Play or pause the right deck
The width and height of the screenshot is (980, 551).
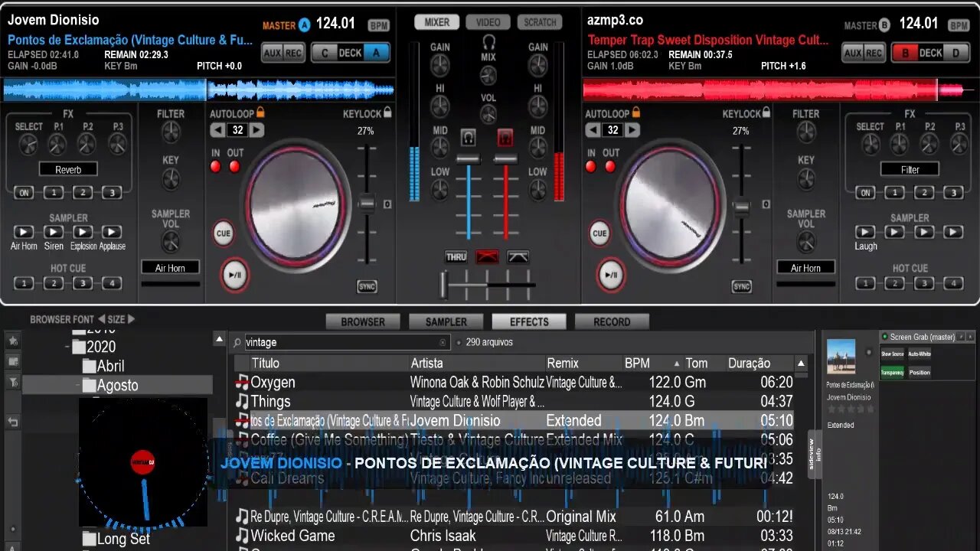pos(610,275)
